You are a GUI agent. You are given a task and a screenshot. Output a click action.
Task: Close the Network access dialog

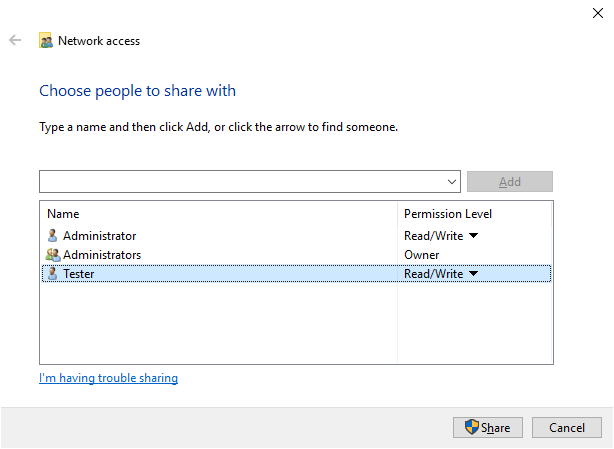coord(597,12)
